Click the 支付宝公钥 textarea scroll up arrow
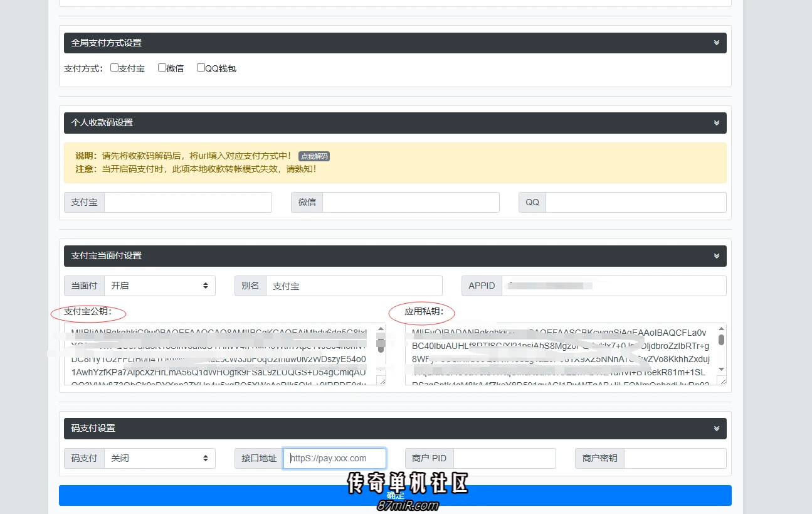The image size is (812, 514). [x=381, y=329]
